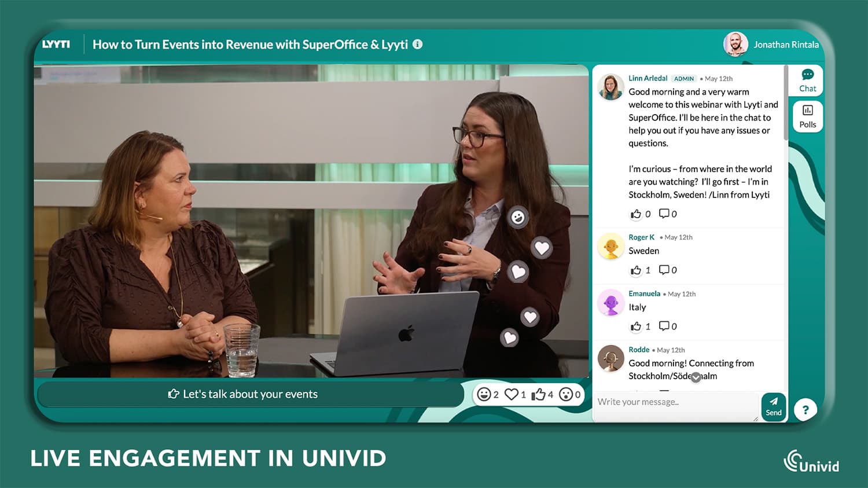Reply to Roger K's Sweden message
The height and width of the screenshot is (488, 868).
coord(664,270)
